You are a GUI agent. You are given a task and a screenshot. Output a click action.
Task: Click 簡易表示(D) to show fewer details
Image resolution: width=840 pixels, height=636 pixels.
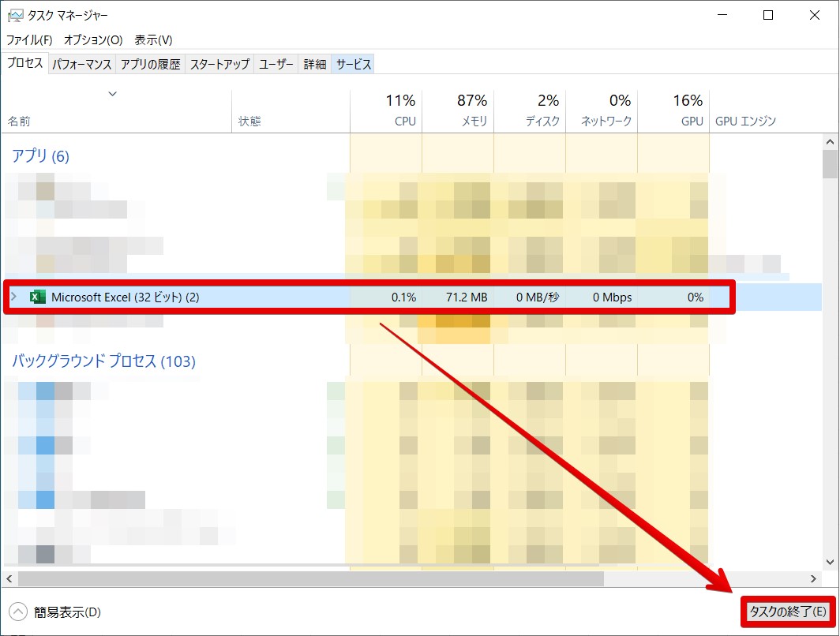(x=67, y=612)
